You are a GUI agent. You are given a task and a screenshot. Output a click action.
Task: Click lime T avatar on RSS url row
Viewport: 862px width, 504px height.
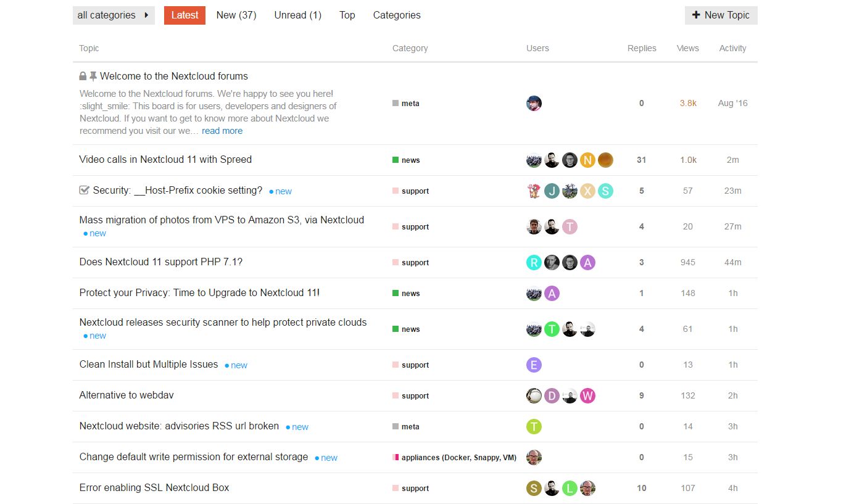pos(534,427)
